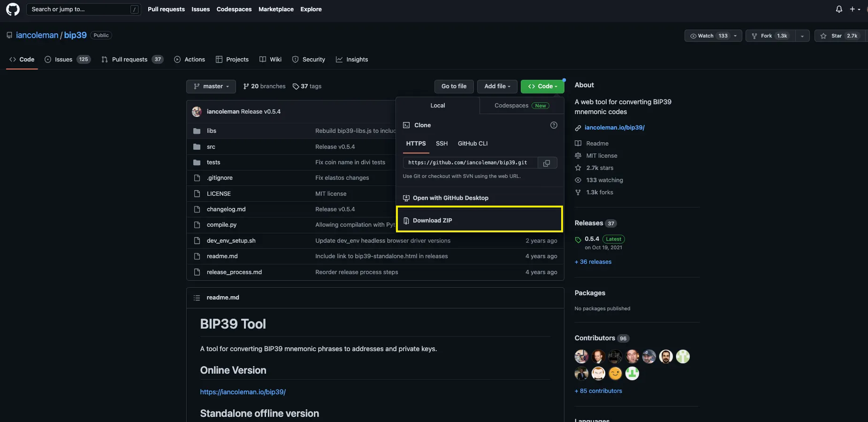This screenshot has width=868, height=422.
Task: Click the LICENSE file icon
Action: pyautogui.click(x=197, y=194)
